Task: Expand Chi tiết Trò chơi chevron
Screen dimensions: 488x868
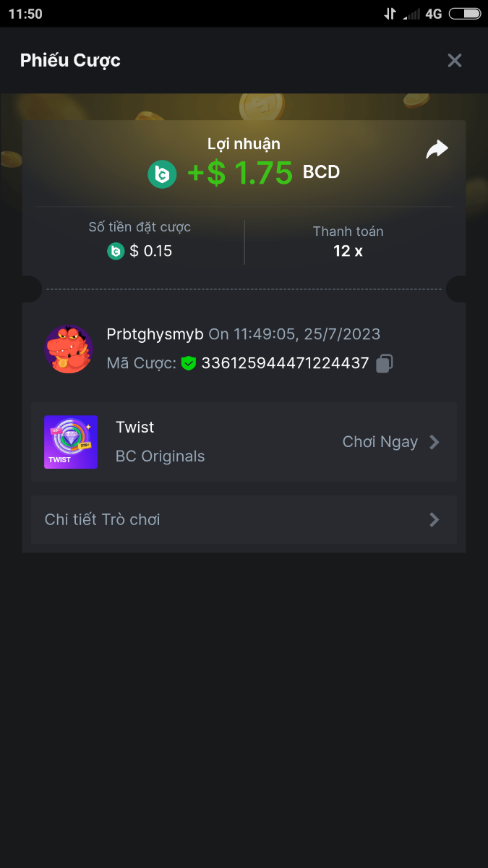Action: click(435, 519)
